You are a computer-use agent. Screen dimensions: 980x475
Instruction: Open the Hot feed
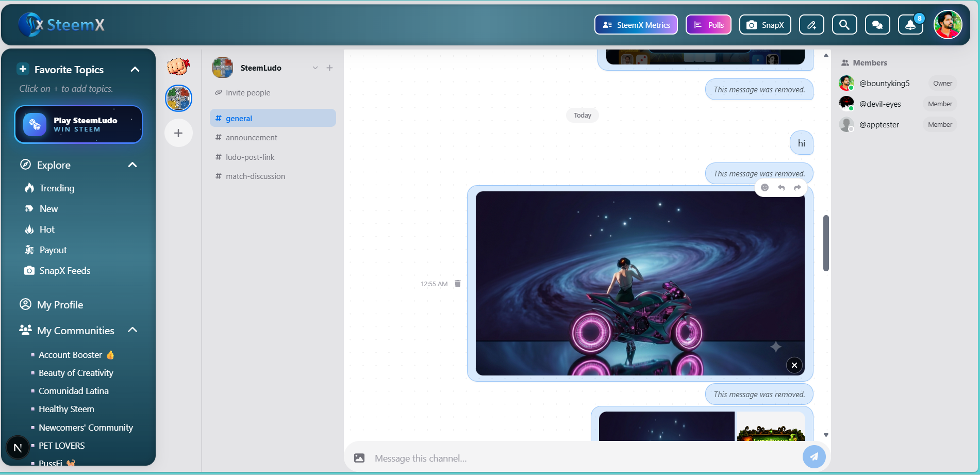(39, 230)
